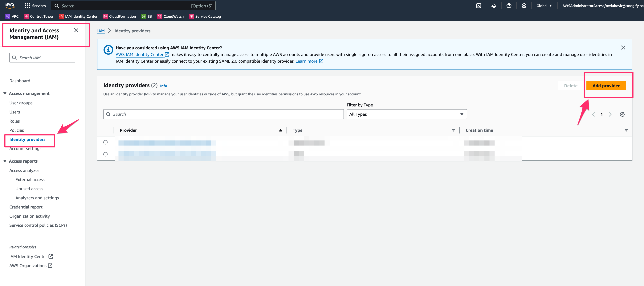Sort the Provider column ascending
644x286 pixels.
pos(280,130)
